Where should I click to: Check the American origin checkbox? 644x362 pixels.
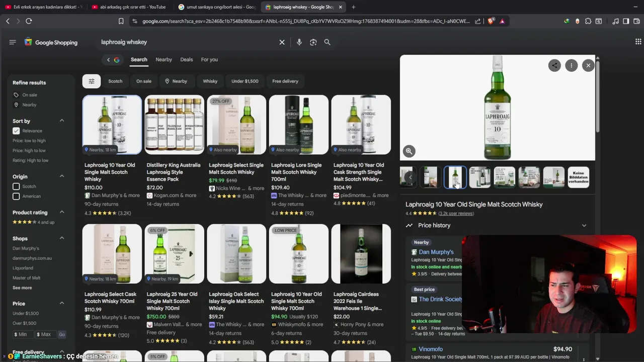click(16, 196)
